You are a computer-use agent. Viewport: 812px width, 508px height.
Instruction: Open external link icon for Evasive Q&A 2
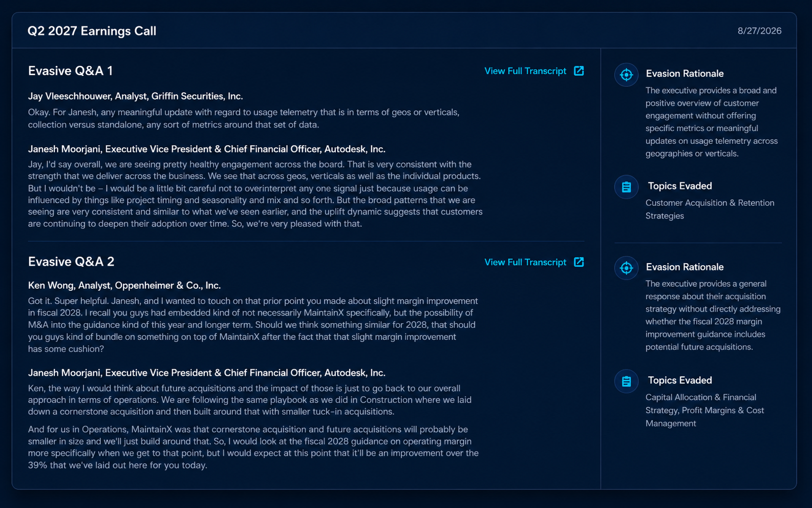579,262
